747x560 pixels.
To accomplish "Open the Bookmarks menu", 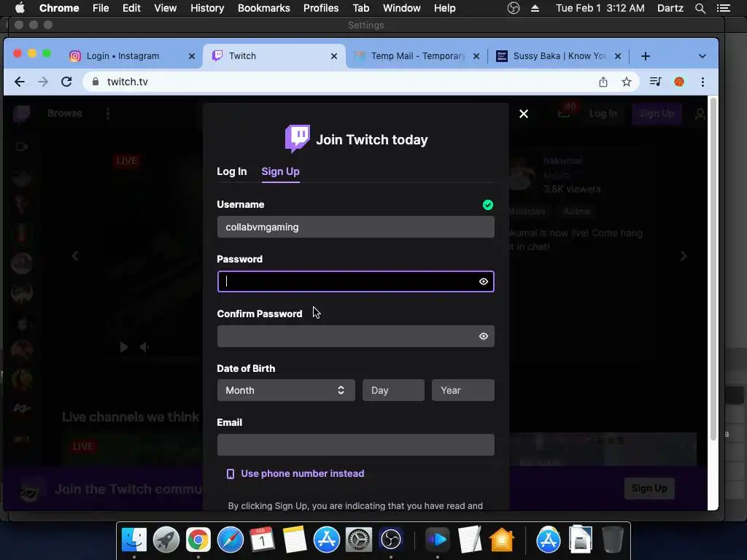I will click(x=264, y=8).
